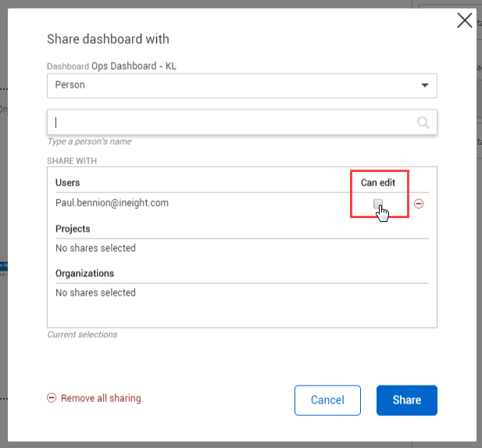Click the Can edit column header

tap(378, 183)
